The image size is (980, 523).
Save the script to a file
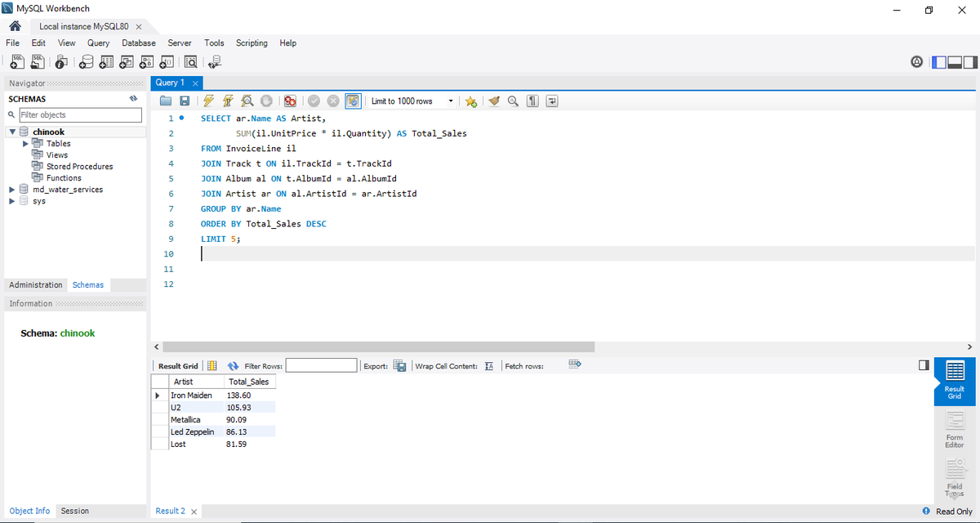185,101
